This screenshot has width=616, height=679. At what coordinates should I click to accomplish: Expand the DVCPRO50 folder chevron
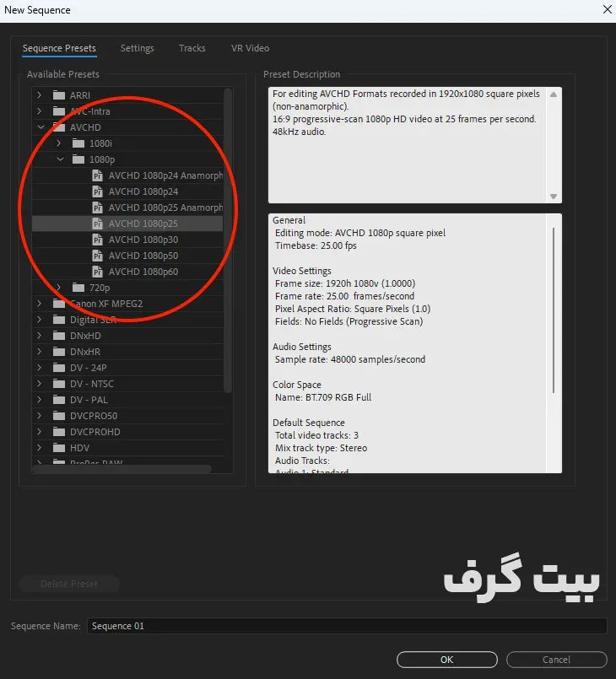point(40,416)
